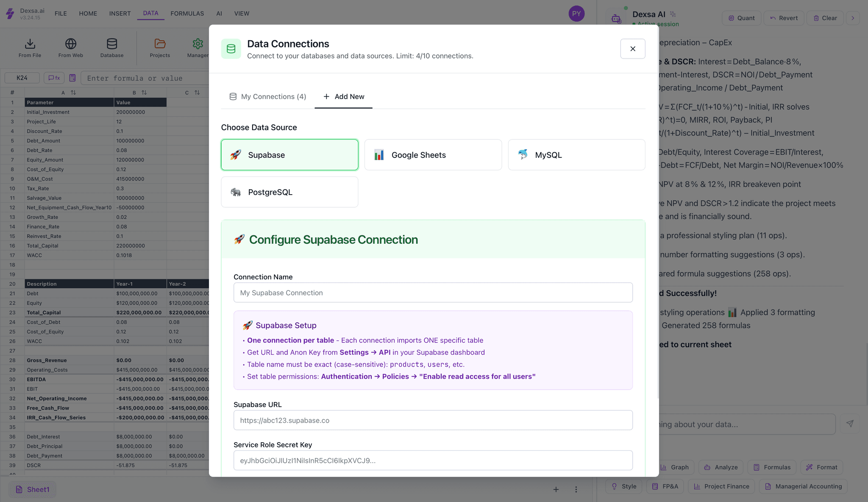
Task: Click the From File import icon
Action: click(x=30, y=44)
